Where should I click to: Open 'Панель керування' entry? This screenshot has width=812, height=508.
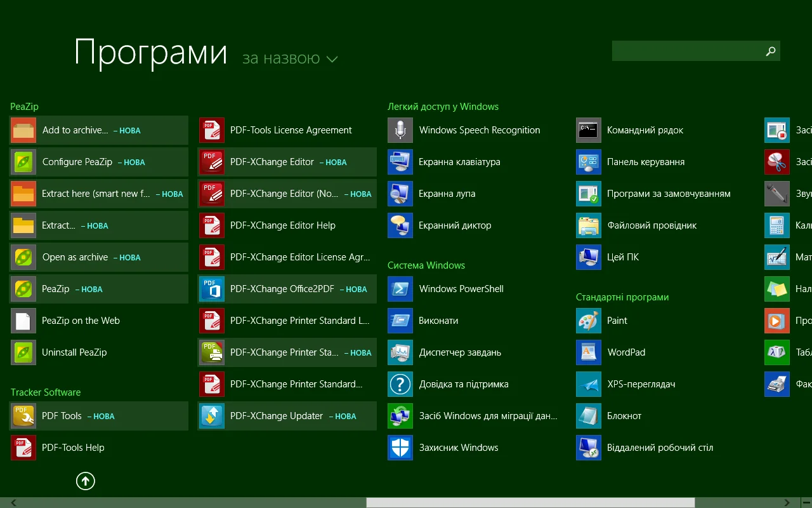click(x=645, y=162)
